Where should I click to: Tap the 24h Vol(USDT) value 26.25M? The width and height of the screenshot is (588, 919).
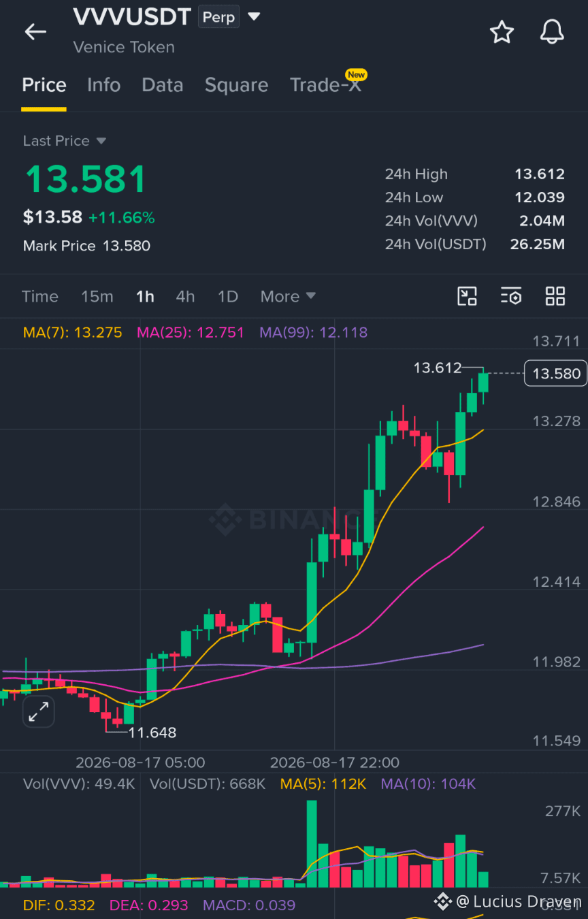(x=538, y=244)
